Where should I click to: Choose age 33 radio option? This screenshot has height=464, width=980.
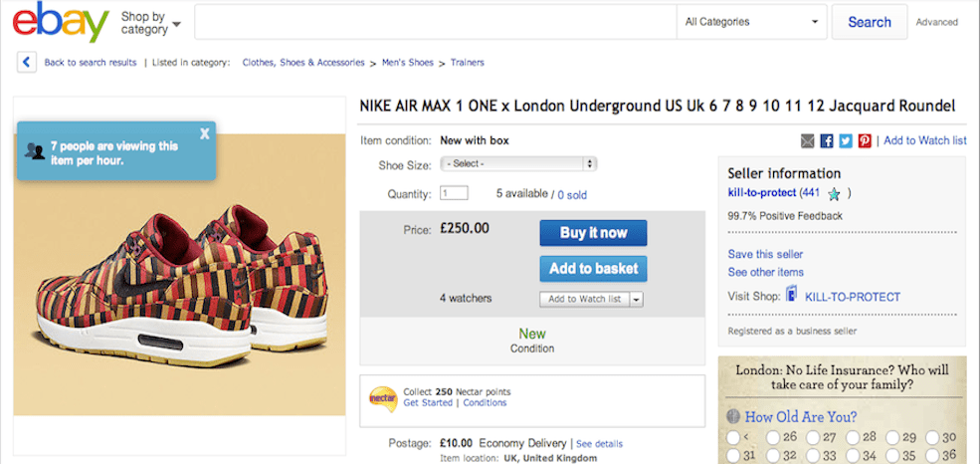812,456
